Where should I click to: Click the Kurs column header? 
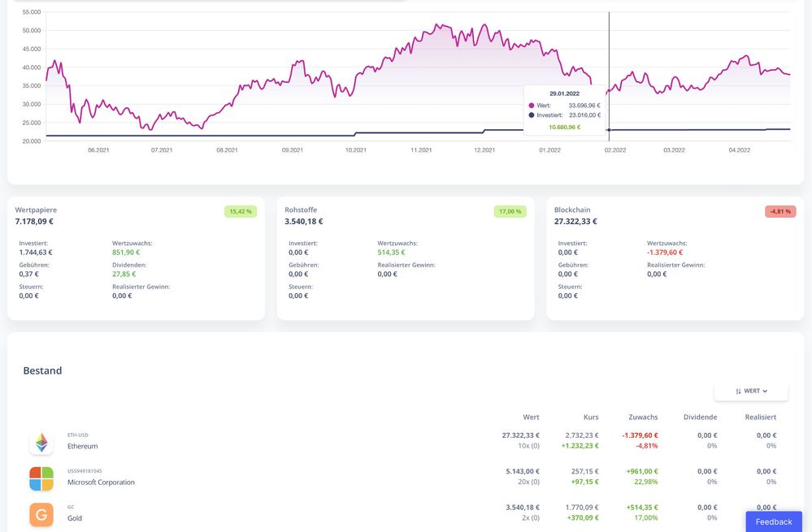(x=590, y=417)
